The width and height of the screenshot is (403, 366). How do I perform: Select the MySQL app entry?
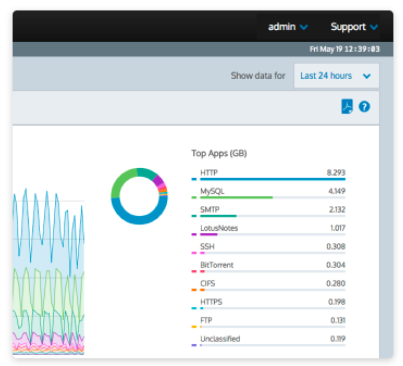point(268,193)
